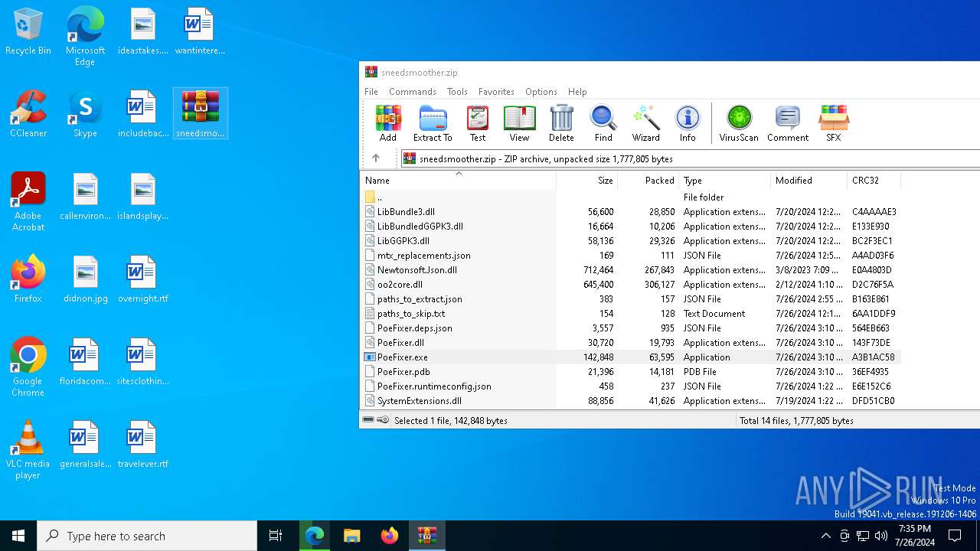Screen dimensions: 980x551
Task: Open File Explorer from the taskbar
Action: (351, 536)
